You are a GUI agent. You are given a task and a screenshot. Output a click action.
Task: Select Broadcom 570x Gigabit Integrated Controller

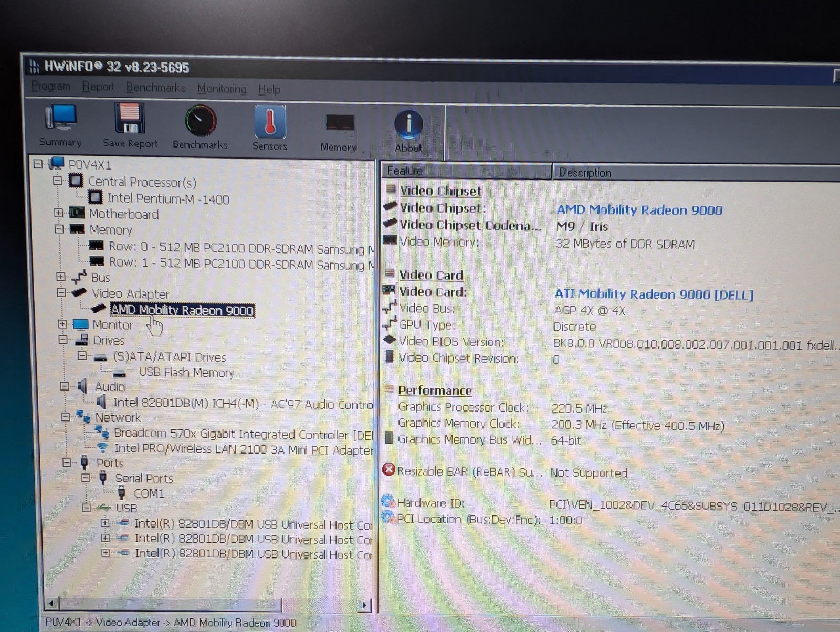[x=244, y=434]
